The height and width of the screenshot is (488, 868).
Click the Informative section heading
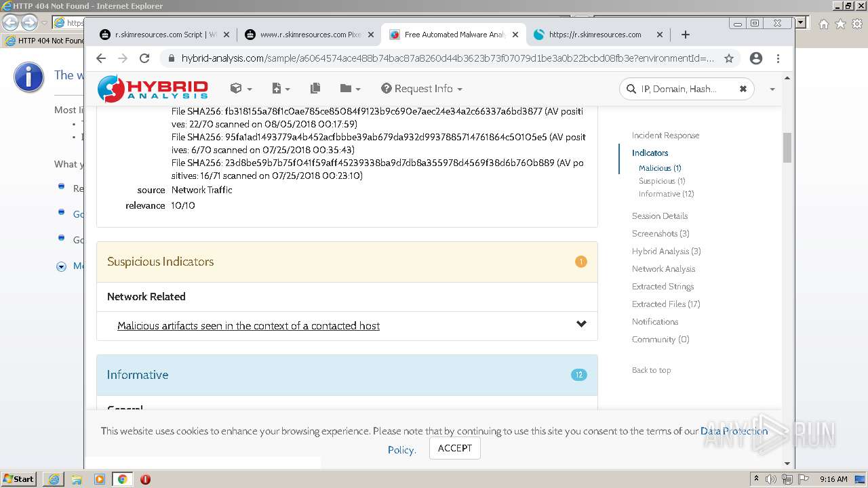pos(138,375)
